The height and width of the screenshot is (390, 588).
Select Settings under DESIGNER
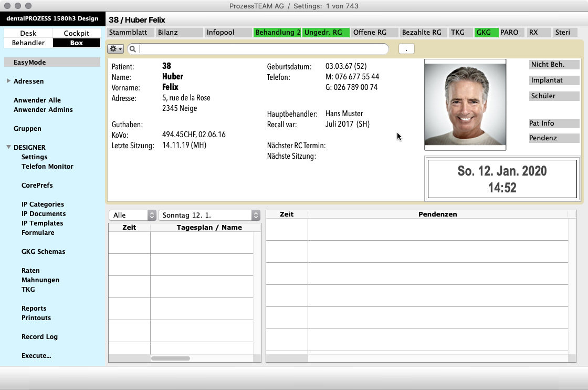[x=34, y=157]
